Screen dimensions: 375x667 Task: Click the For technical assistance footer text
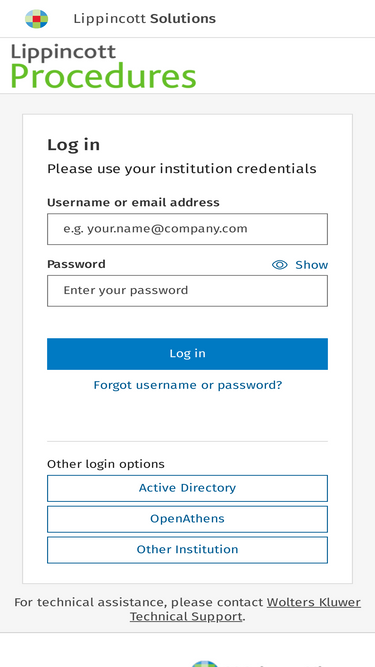(139, 602)
